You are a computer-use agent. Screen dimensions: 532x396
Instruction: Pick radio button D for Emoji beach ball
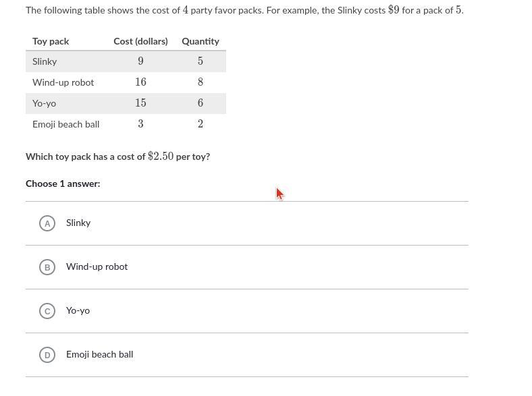coord(47,355)
